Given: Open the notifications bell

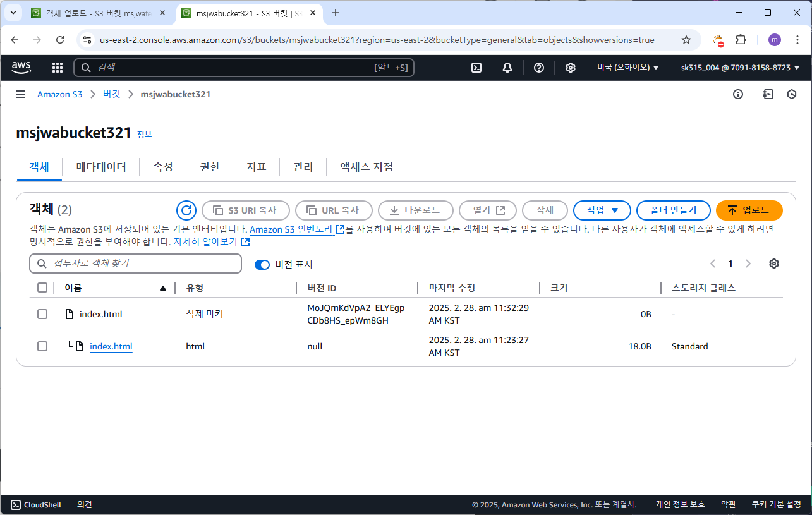Looking at the screenshot, I should [x=507, y=68].
